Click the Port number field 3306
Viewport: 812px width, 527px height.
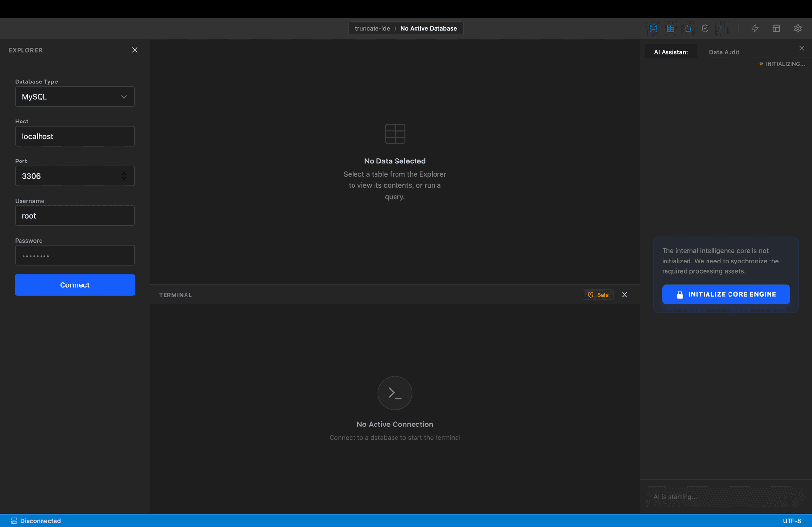click(75, 176)
